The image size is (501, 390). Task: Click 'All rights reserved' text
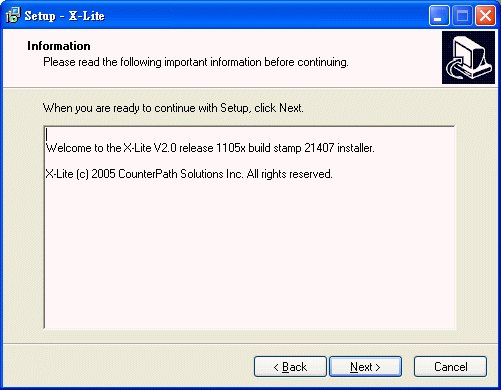289,174
